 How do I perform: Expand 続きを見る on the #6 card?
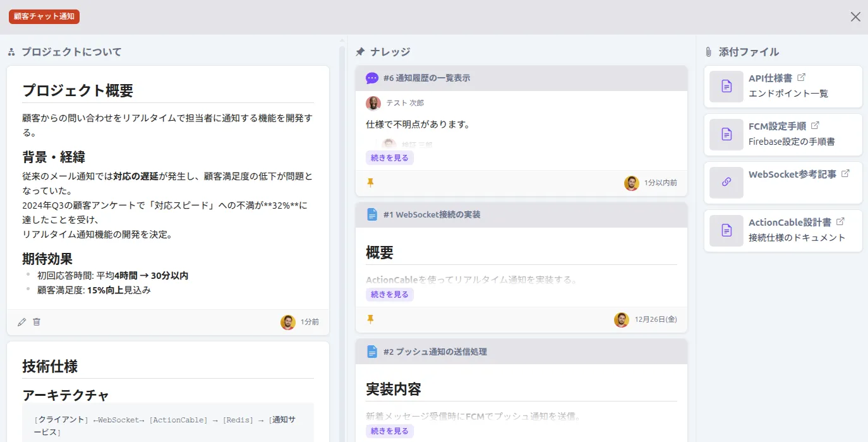(389, 157)
